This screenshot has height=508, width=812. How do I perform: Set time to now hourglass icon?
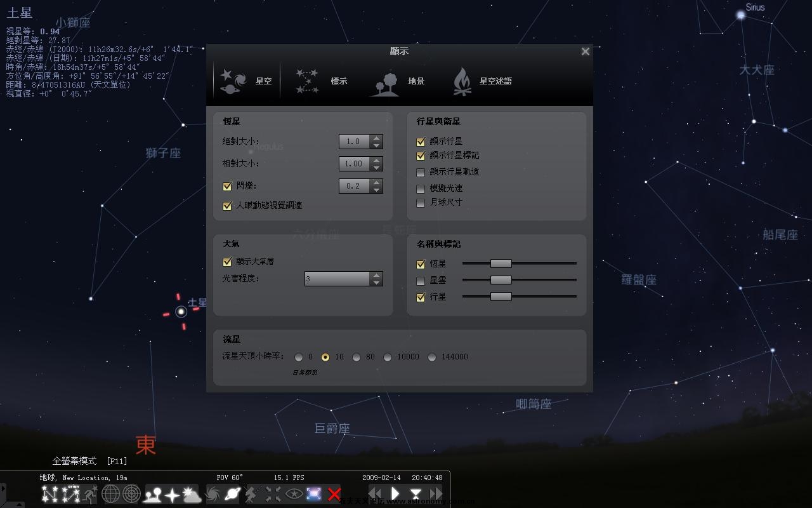pyautogui.click(x=416, y=493)
